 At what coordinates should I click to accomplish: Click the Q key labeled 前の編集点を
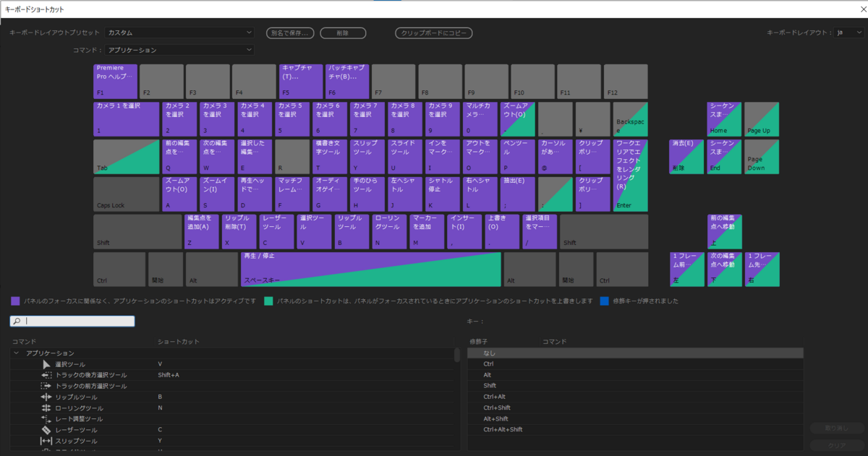(180, 156)
